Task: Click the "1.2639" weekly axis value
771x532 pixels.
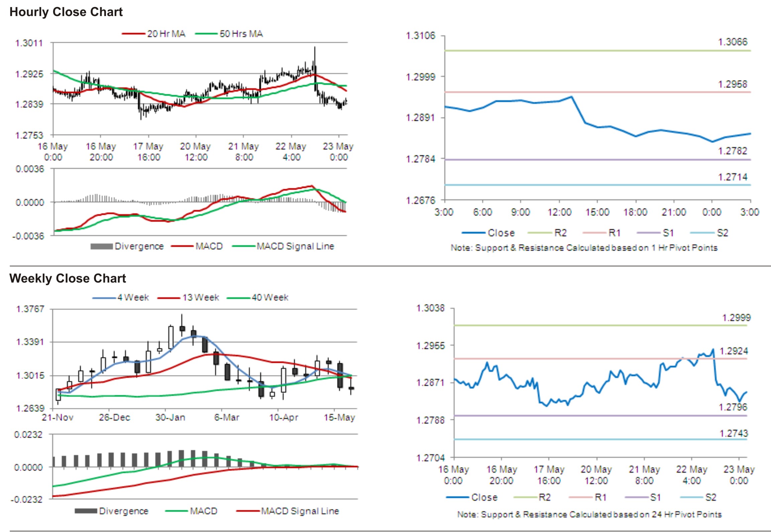Action: pyautogui.click(x=30, y=408)
